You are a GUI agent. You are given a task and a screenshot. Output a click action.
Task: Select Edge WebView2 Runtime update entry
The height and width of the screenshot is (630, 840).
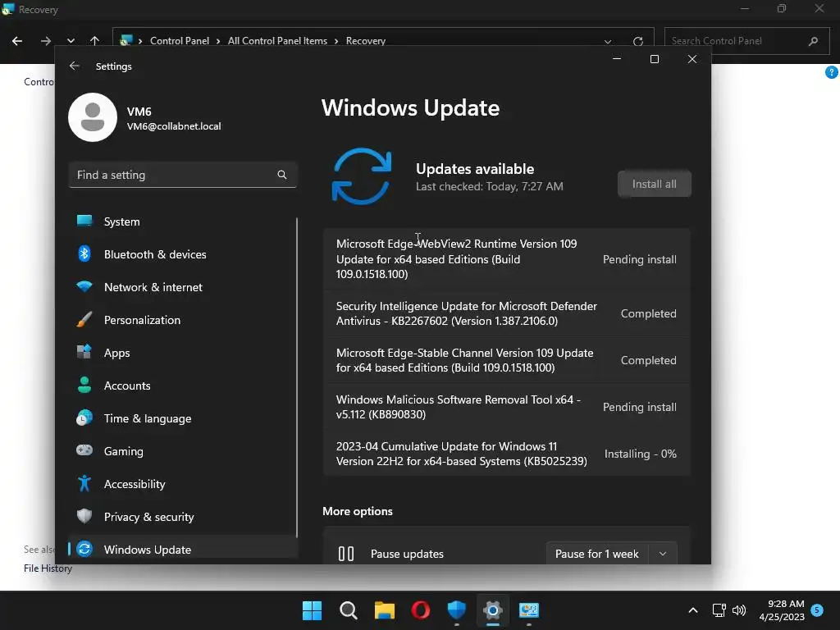tap(506, 258)
